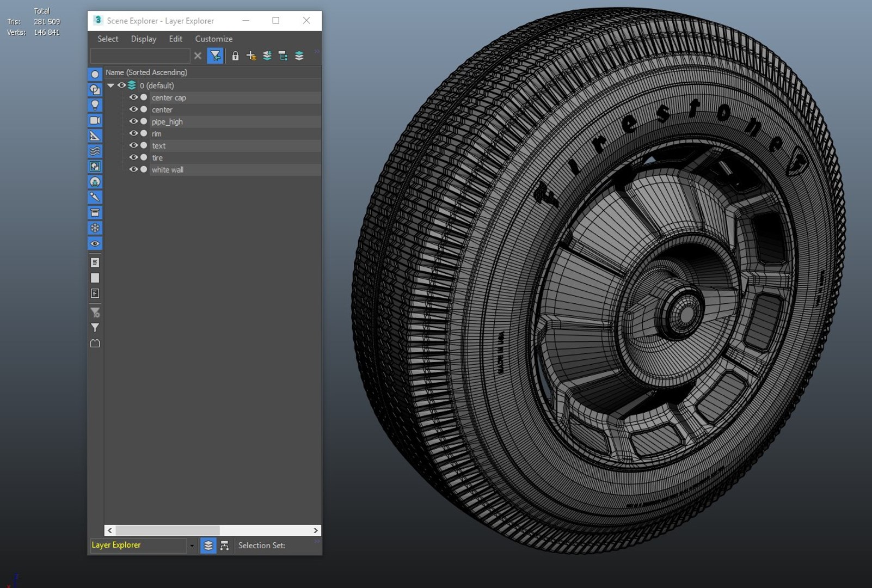The width and height of the screenshot is (872, 588).
Task: Toggle visibility of the tire object
Action: tap(133, 157)
